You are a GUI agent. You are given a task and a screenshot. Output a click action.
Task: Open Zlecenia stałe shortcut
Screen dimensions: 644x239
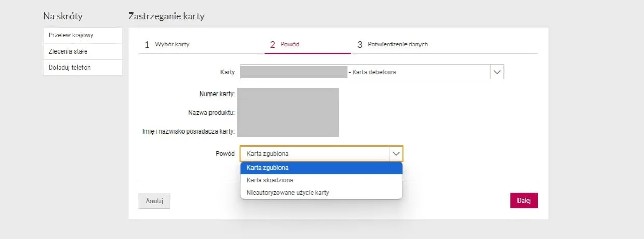tap(82, 51)
